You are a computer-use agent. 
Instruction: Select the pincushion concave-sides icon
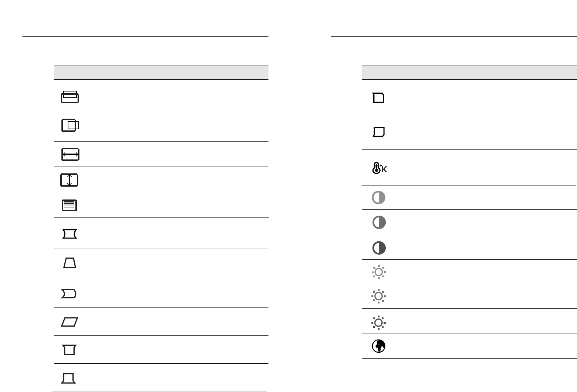pos(70,234)
